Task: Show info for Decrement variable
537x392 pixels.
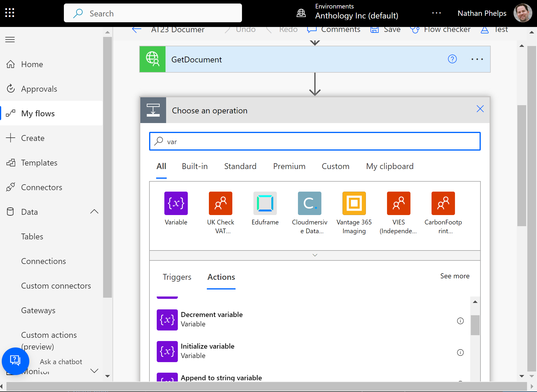Action: point(460,321)
